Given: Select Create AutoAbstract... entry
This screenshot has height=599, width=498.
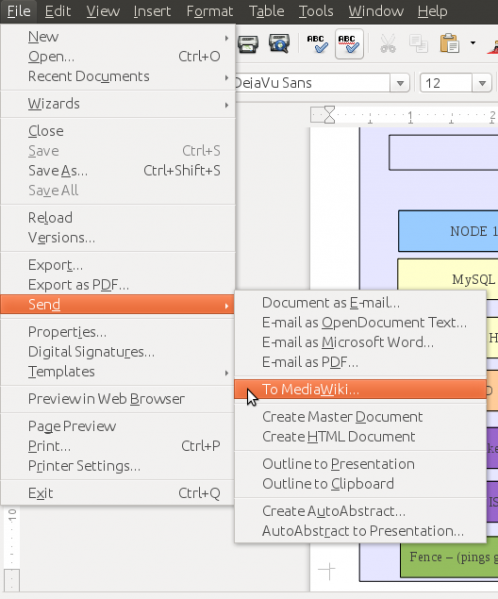Looking at the screenshot, I should click(361, 511).
